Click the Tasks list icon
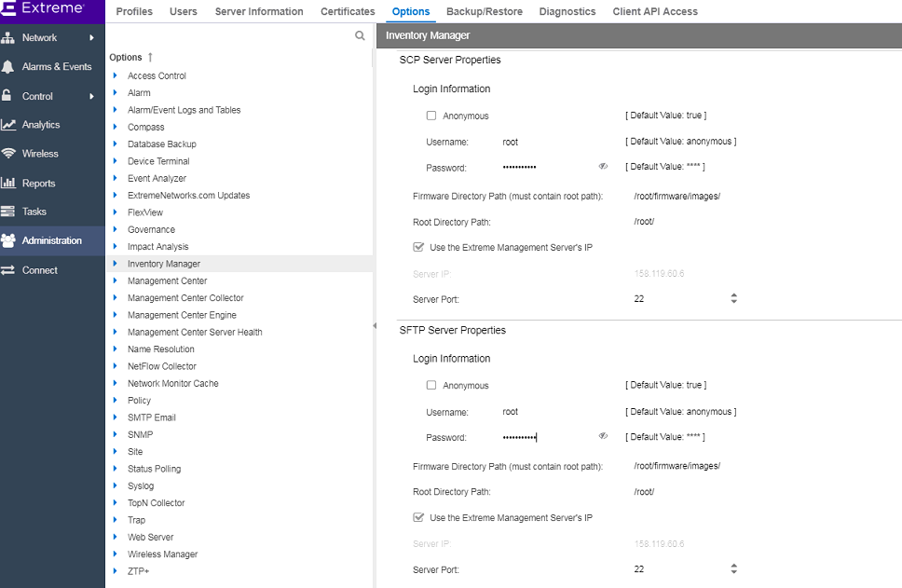Image resolution: width=902 pixels, height=588 pixels. click(8, 212)
